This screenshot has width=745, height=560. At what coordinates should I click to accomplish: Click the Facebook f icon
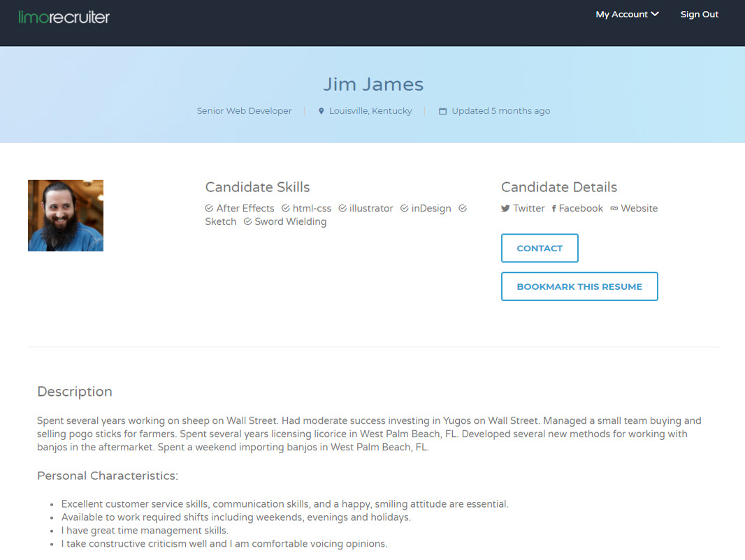[x=554, y=208]
